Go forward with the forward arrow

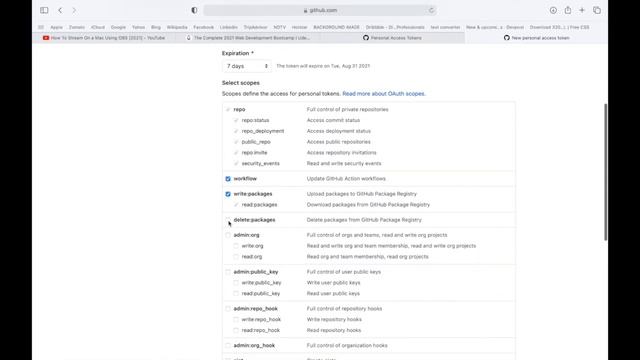click(74, 10)
